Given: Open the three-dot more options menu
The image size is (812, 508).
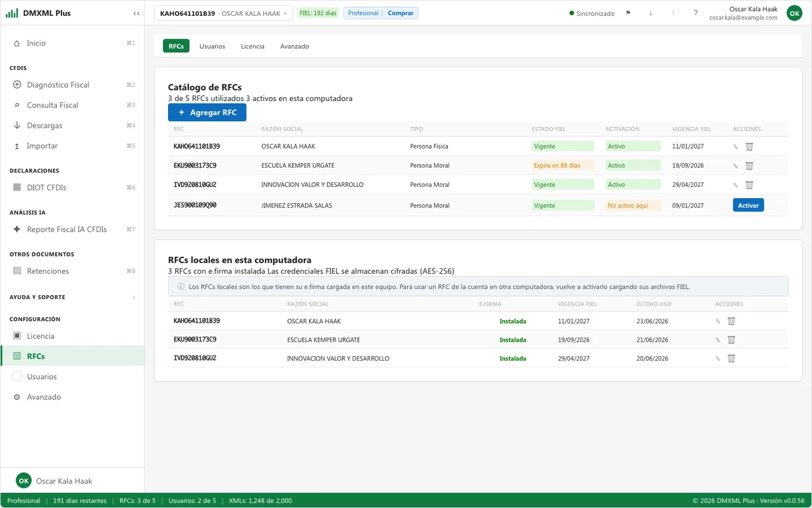Looking at the screenshot, I should 673,13.
